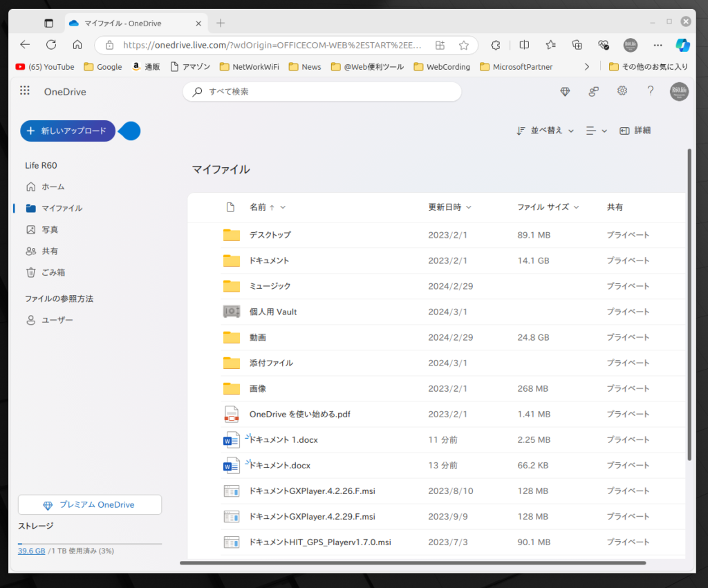This screenshot has height=588, width=708.
Task: Select 写真 in the left navigation
Action: 50,229
